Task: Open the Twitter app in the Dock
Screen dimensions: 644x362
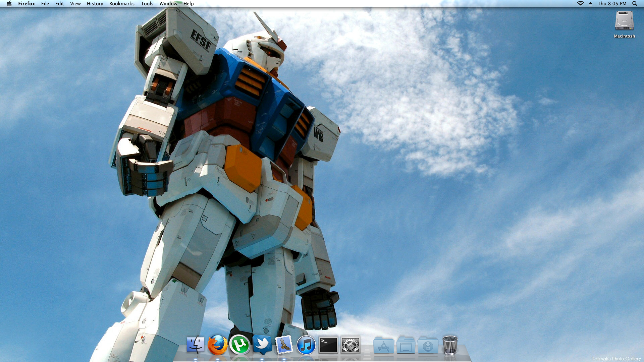Action: pyautogui.click(x=262, y=345)
